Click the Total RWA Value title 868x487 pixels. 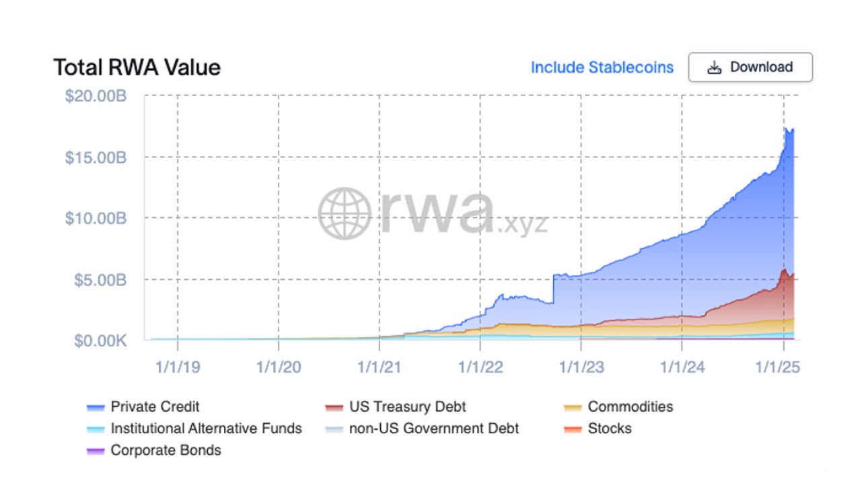(137, 67)
